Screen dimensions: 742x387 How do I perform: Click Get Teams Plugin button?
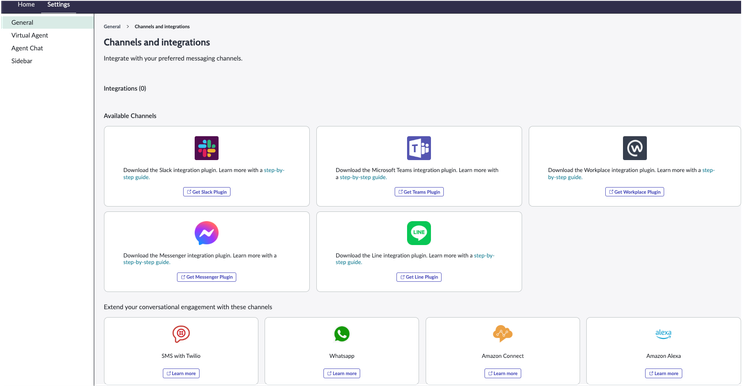(419, 192)
